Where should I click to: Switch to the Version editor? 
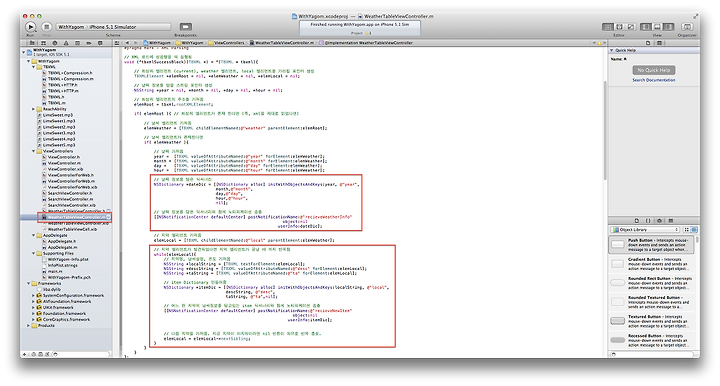(x=631, y=27)
